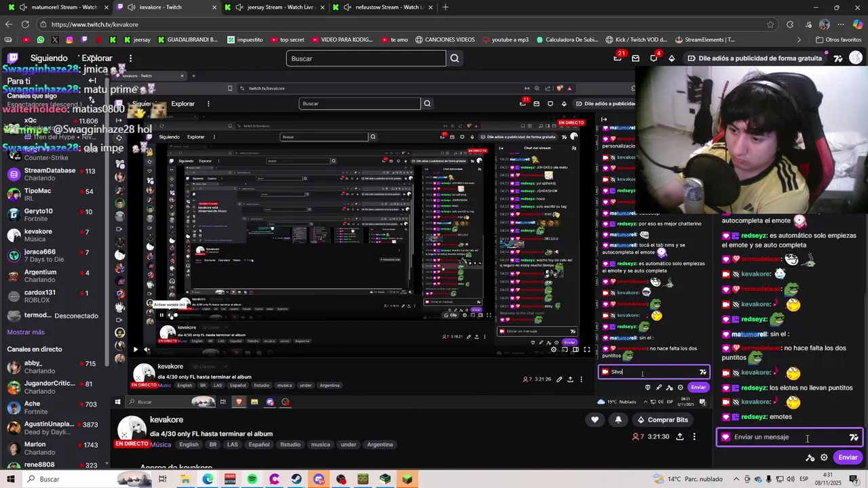This screenshot has height=488, width=868.
Task: Click the browser back arrow
Action: point(8,24)
